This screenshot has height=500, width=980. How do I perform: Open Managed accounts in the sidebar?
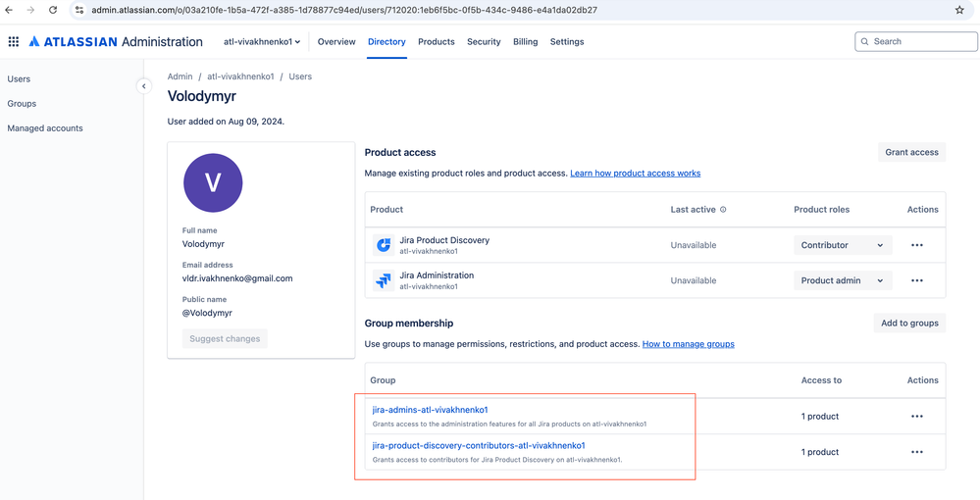45,128
